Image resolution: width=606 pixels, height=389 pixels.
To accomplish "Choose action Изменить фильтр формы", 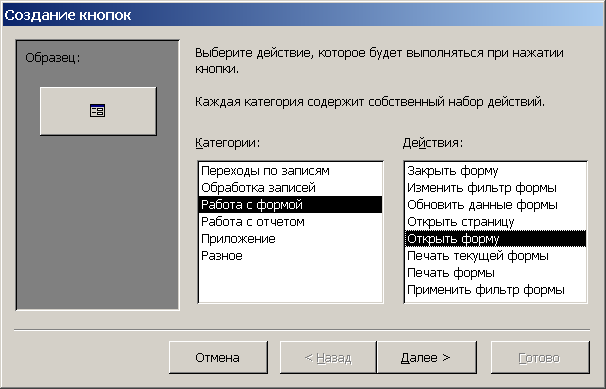I will 495,187.
